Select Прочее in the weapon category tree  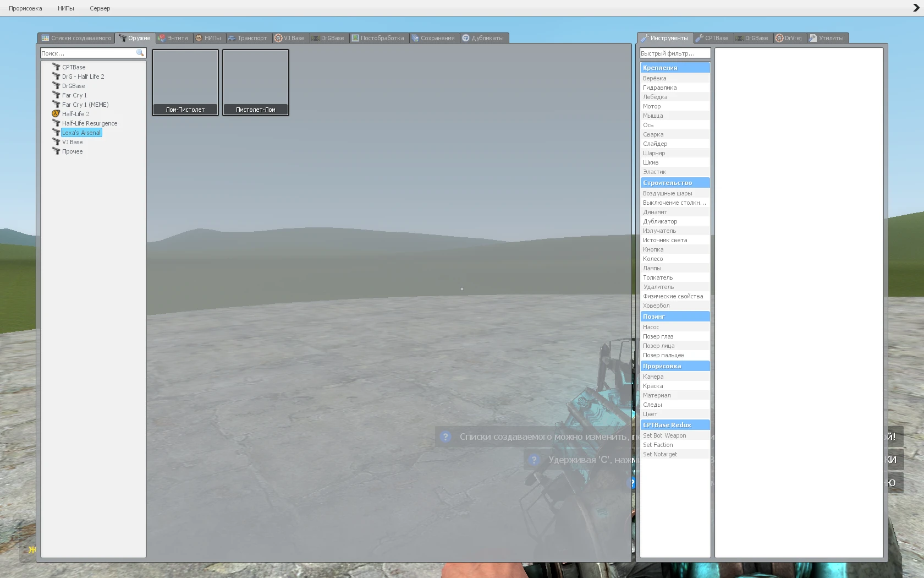tap(72, 151)
